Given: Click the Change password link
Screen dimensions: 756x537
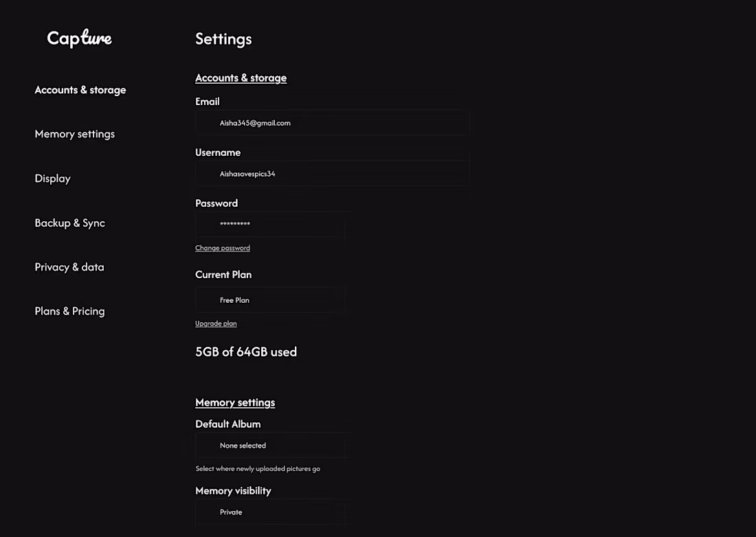Looking at the screenshot, I should pos(223,248).
